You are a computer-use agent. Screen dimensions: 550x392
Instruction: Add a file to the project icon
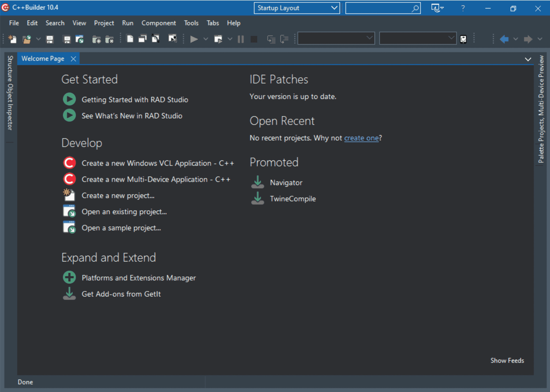pyautogui.click(x=97, y=39)
